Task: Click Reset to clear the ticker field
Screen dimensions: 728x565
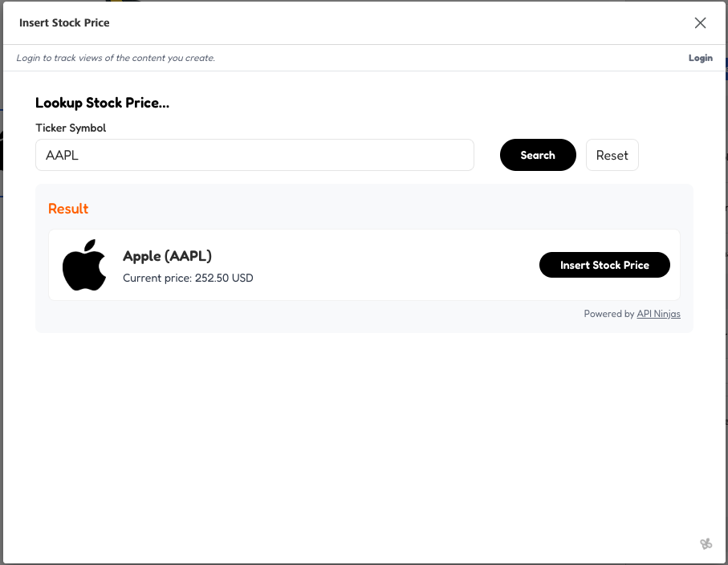Action: point(612,154)
